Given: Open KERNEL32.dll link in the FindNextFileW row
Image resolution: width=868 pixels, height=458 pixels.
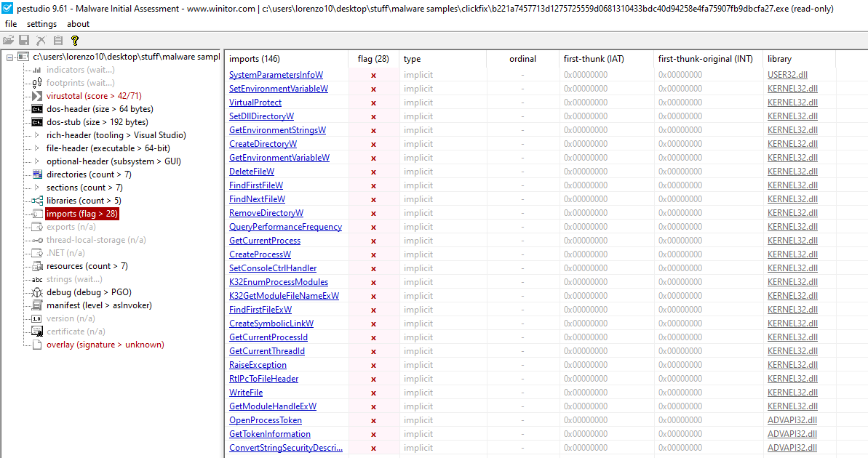Looking at the screenshot, I should (x=793, y=199).
